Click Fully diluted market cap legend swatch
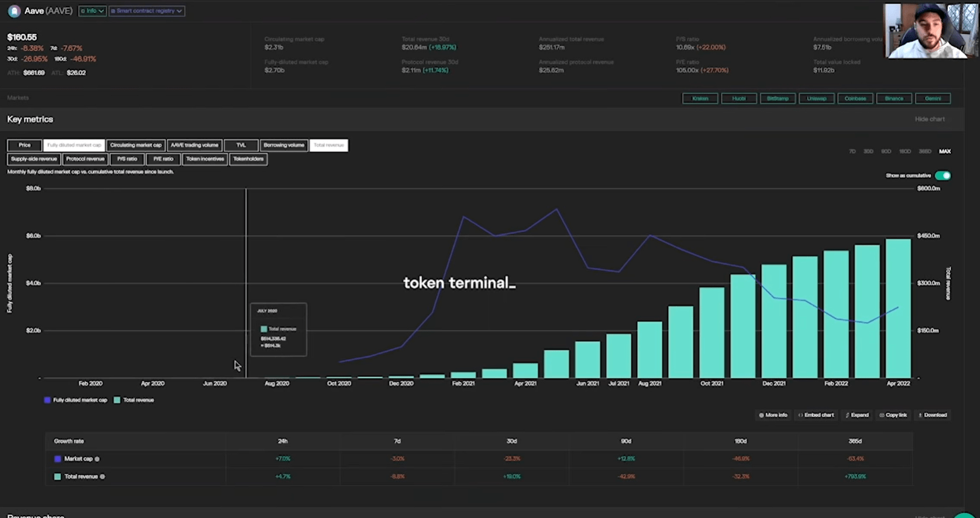 tap(47, 400)
